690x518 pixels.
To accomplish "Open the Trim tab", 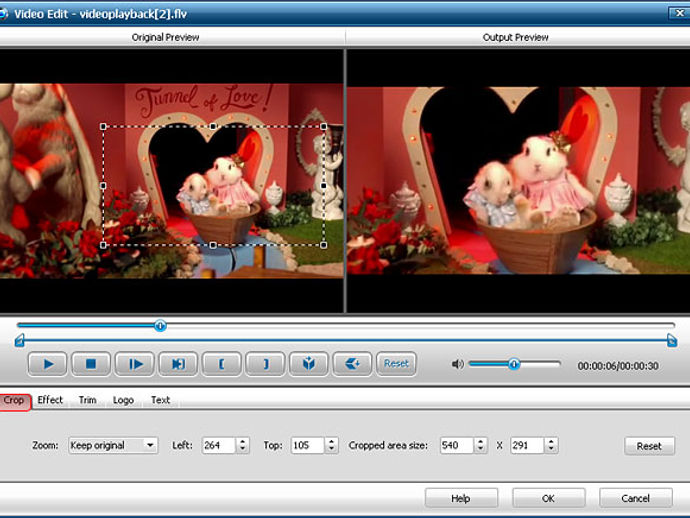I will pos(87,400).
